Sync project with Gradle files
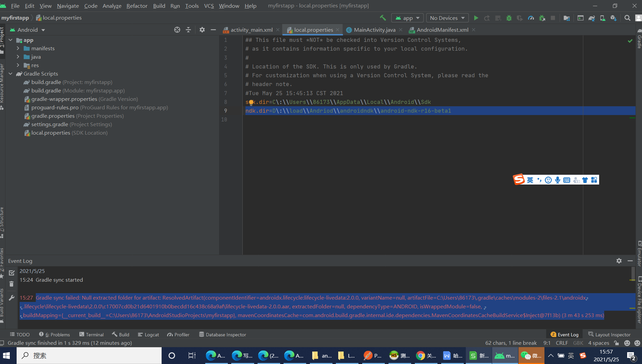Viewport: 642px width, 364px height. [x=591, y=18]
